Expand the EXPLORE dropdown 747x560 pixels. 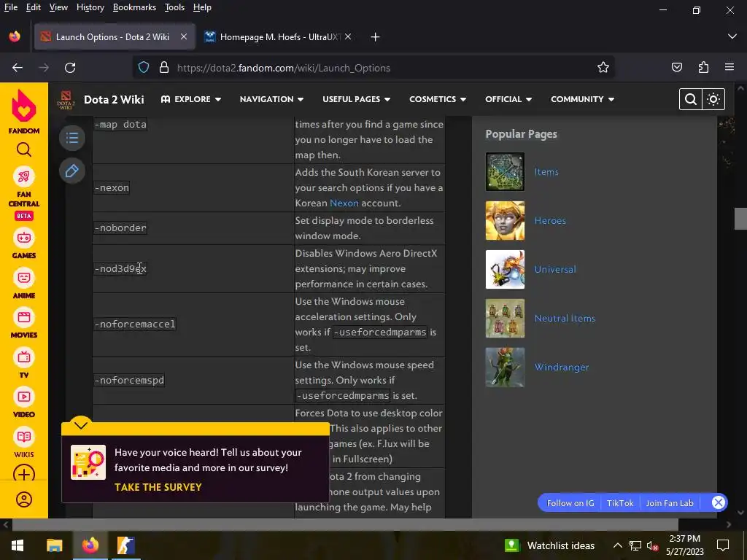(x=191, y=99)
